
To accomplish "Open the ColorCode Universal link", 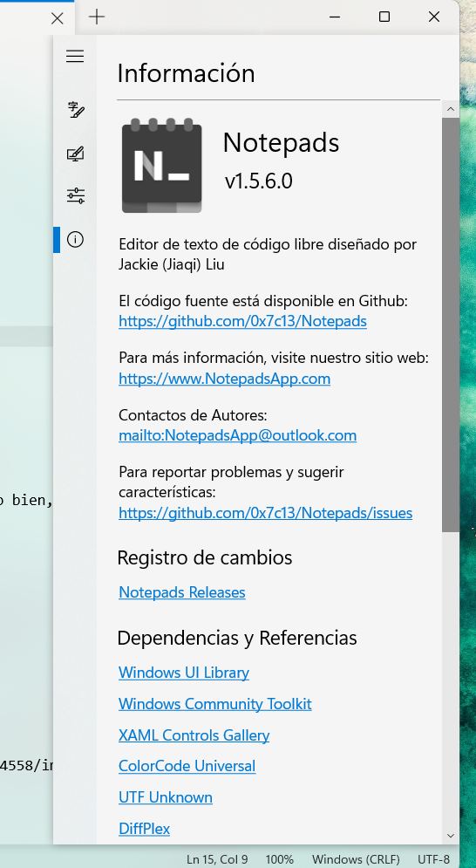I will pos(187,766).
